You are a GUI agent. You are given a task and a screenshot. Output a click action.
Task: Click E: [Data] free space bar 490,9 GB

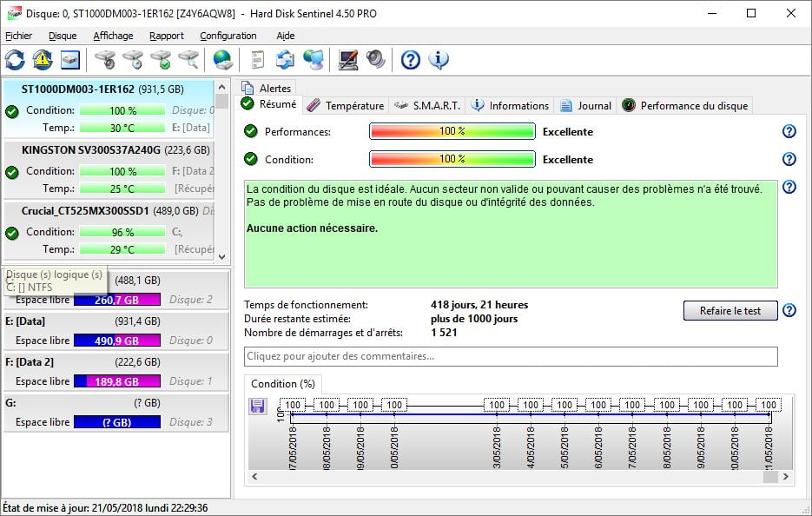[x=117, y=341]
